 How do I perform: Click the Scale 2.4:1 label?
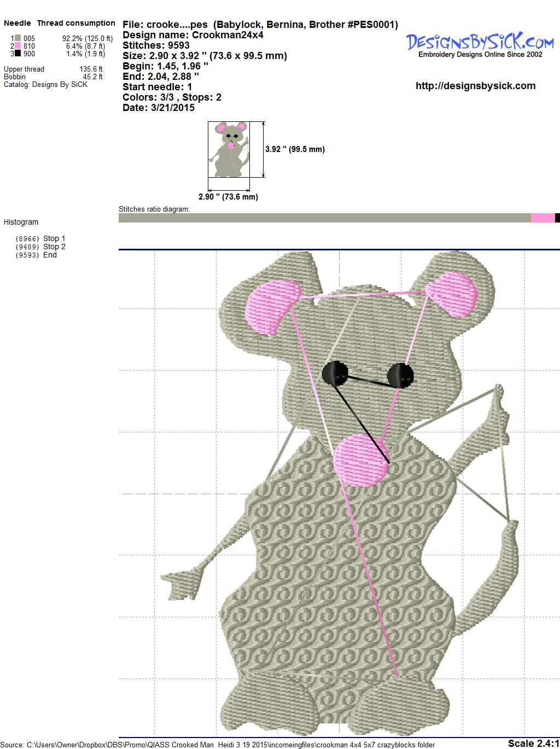click(533, 743)
